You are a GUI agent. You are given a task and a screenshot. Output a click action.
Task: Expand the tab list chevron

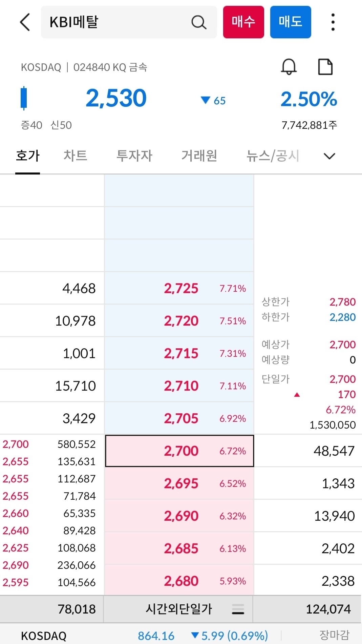pyautogui.click(x=328, y=156)
